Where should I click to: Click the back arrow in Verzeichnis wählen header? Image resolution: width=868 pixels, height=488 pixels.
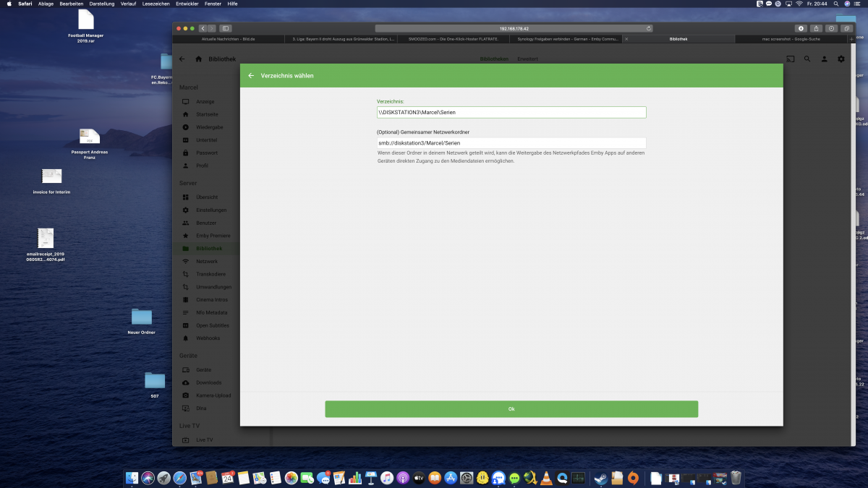click(x=251, y=75)
